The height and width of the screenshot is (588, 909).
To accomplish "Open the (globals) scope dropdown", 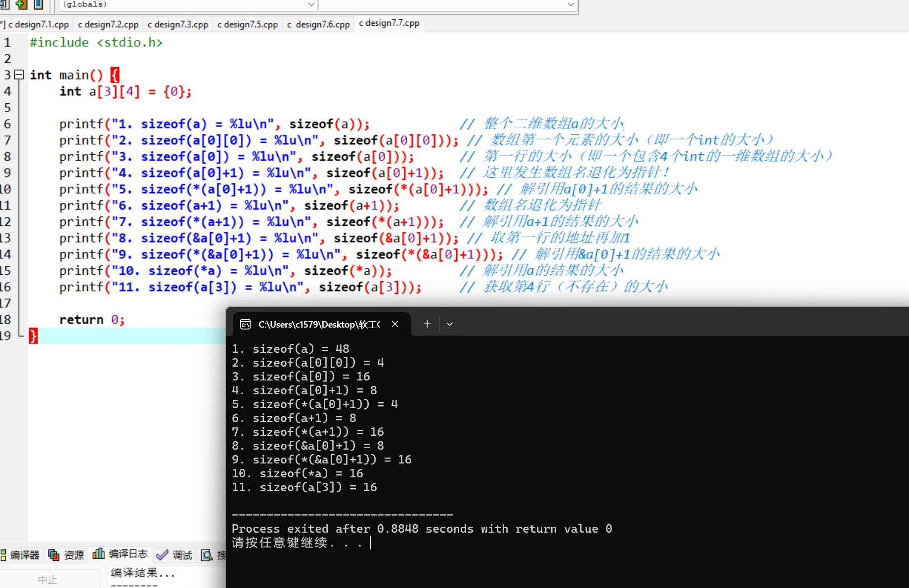I will pyautogui.click(x=188, y=5).
